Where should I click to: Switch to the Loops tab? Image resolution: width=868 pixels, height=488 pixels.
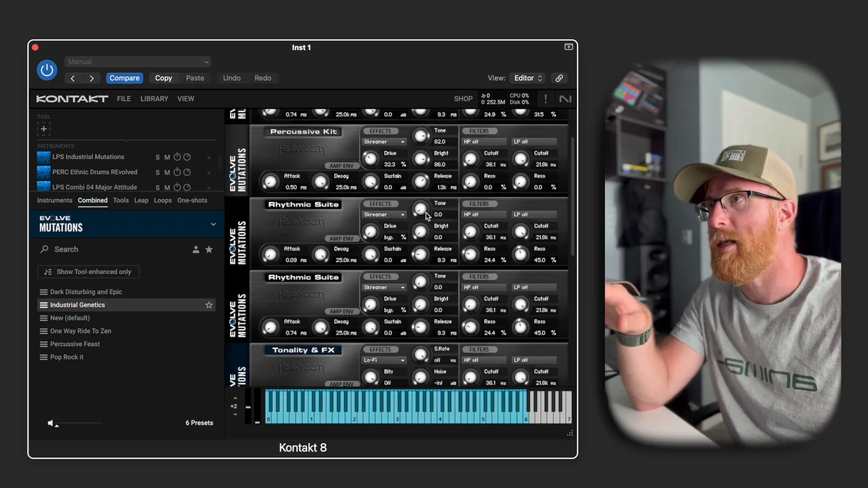tap(163, 201)
